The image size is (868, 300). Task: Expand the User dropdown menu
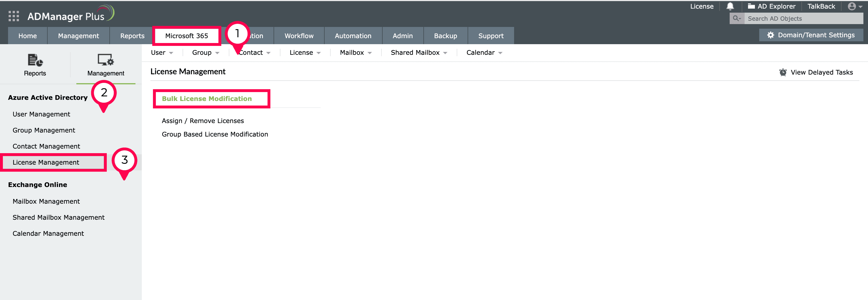162,52
